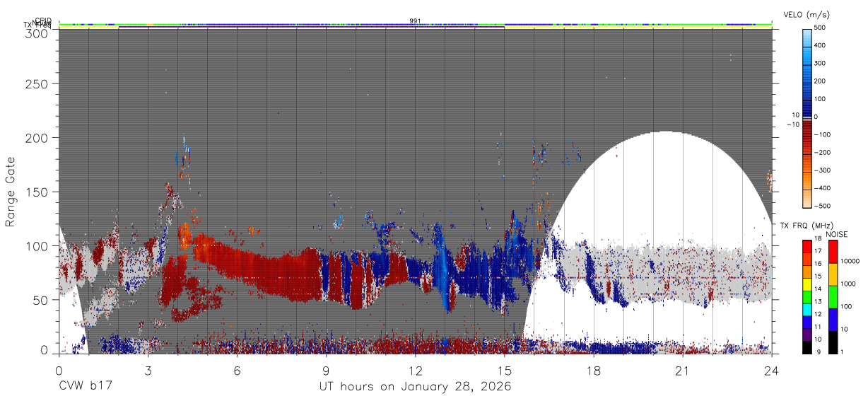868x401 pixels.
Task: Click the 150 tick on Range Gate axis
Action: [x=38, y=191]
